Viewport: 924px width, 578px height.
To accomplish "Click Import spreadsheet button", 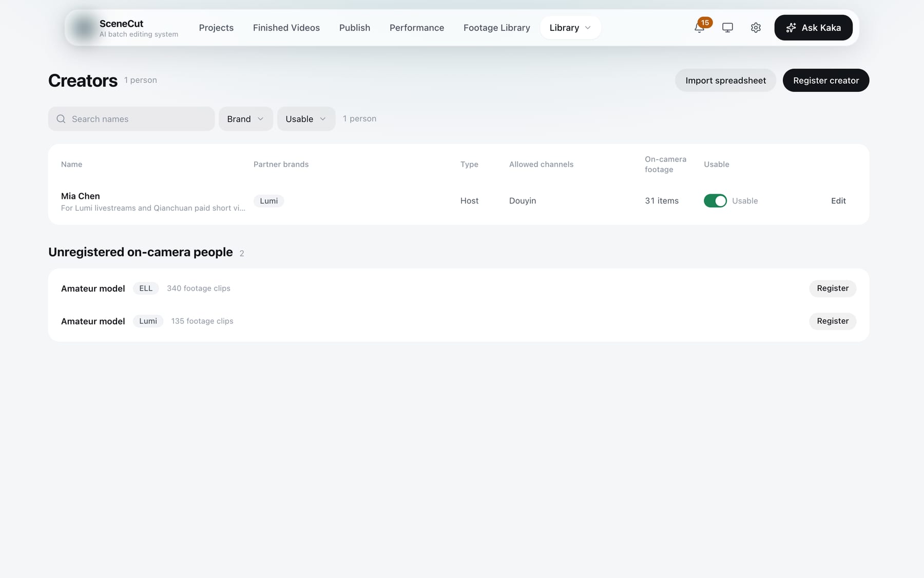I will [725, 80].
